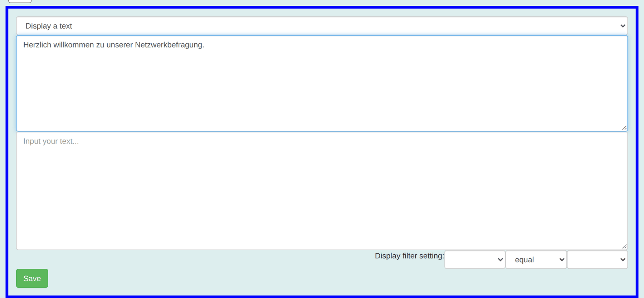
Task: Click into the welcome text 'Herzlich willkommen' textarea
Action: click(x=322, y=83)
